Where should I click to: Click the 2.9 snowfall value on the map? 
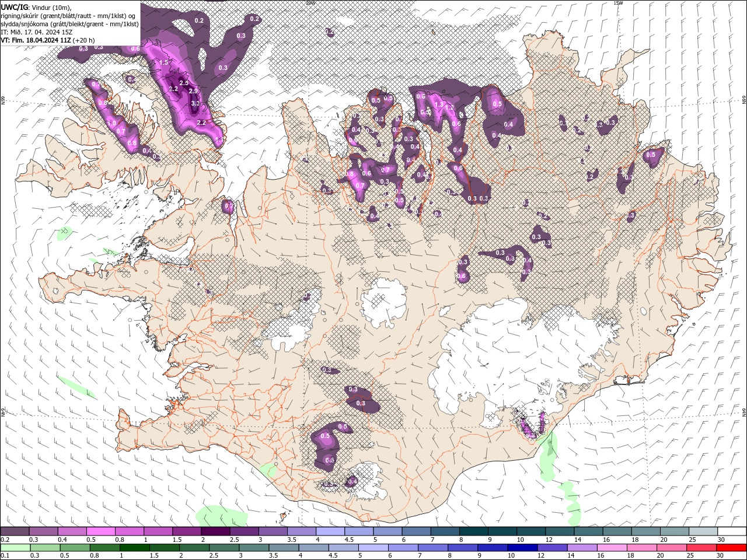(x=194, y=91)
